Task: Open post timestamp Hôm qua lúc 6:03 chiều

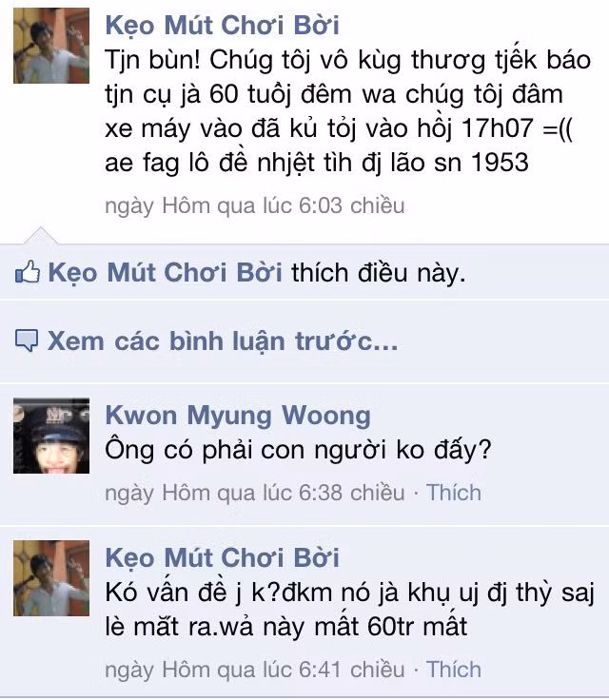Action: click(x=255, y=206)
